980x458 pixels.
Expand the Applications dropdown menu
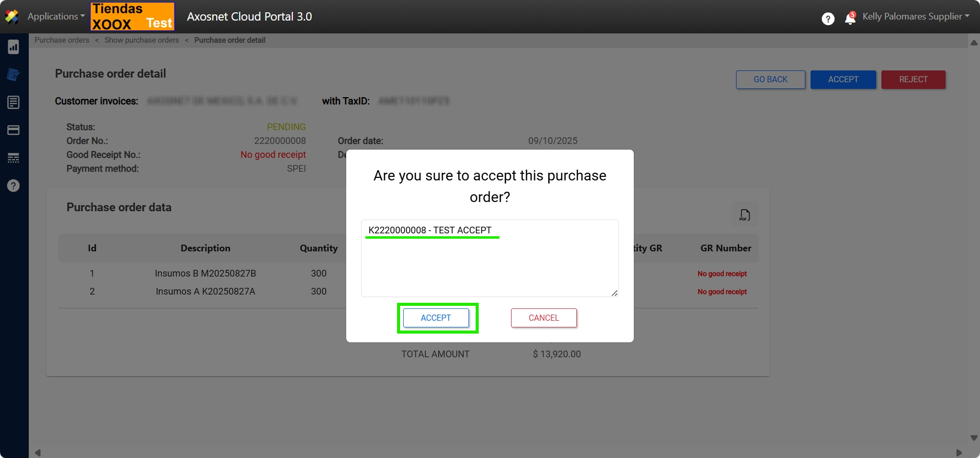[56, 16]
